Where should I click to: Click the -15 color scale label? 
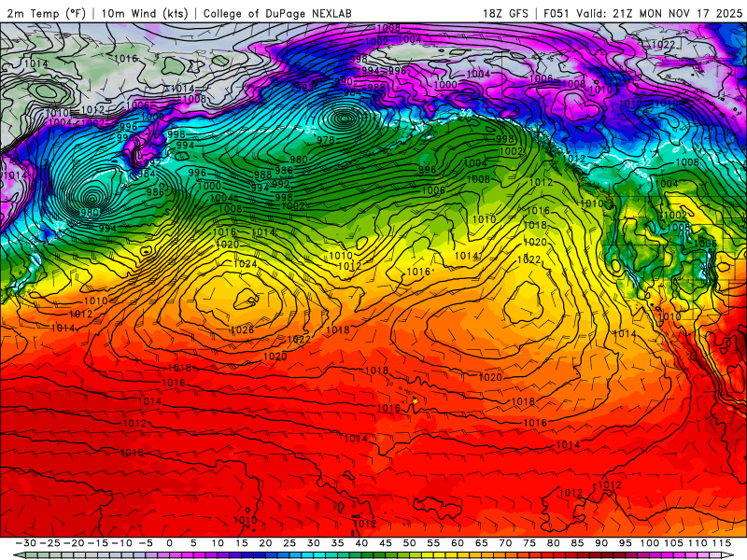pyautogui.click(x=98, y=543)
